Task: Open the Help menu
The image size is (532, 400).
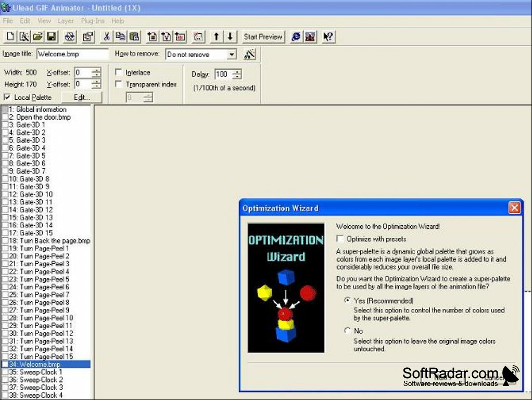Action: (118, 21)
